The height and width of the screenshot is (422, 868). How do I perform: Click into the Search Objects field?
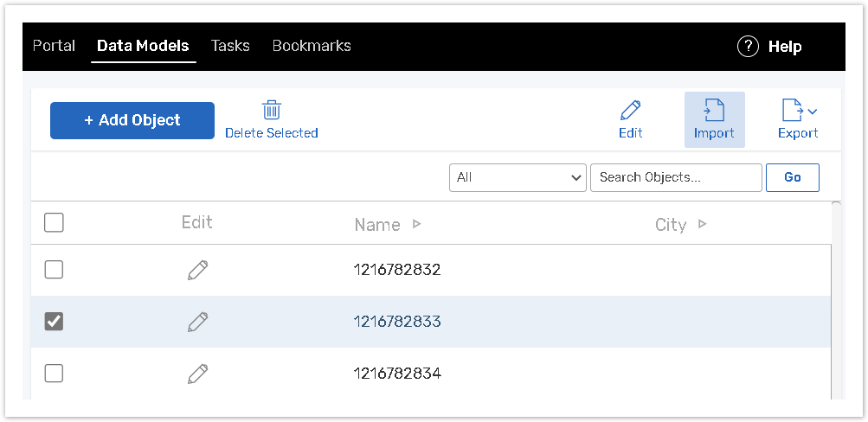point(676,177)
